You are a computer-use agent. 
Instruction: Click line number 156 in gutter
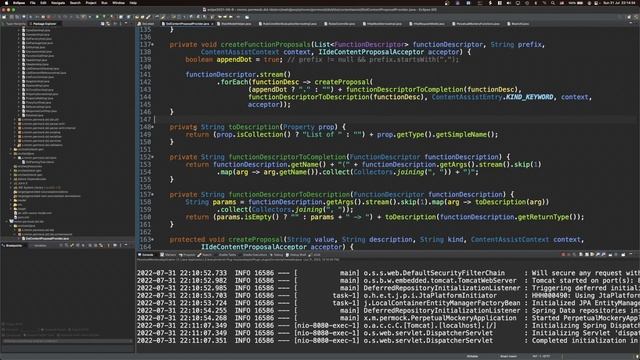click(145, 187)
